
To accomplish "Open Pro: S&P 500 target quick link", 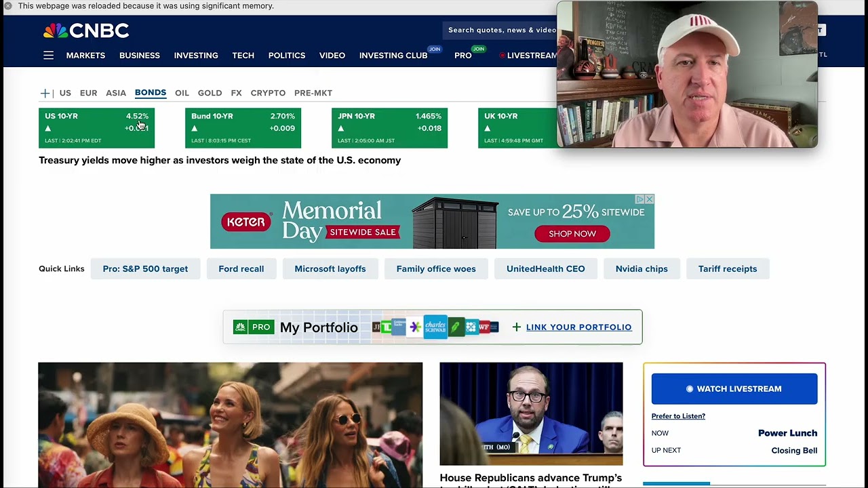I will click(x=145, y=269).
